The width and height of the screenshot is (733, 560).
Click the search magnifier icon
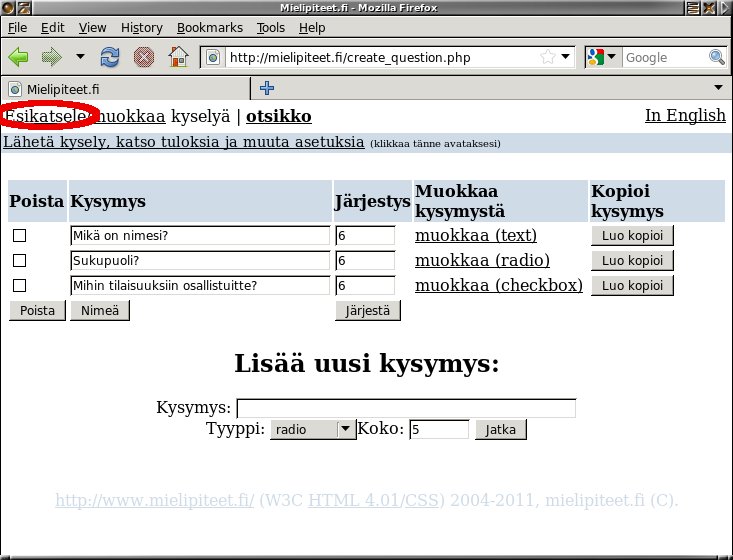pos(716,57)
